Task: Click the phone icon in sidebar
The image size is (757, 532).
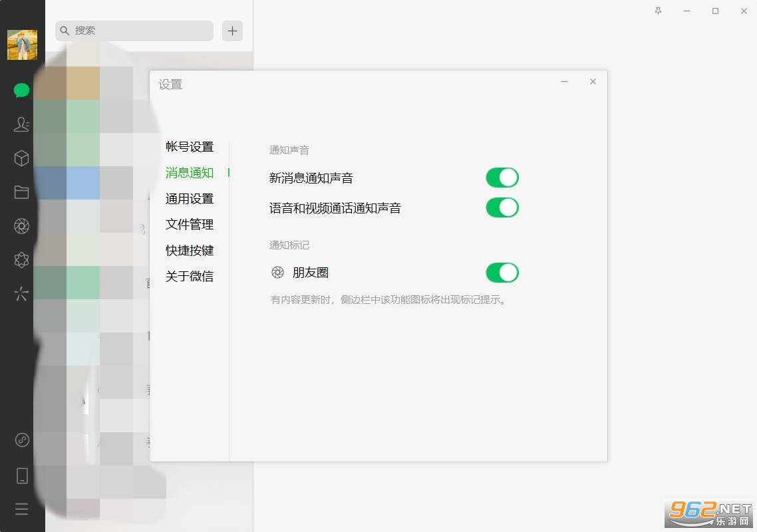Action: pos(22,475)
